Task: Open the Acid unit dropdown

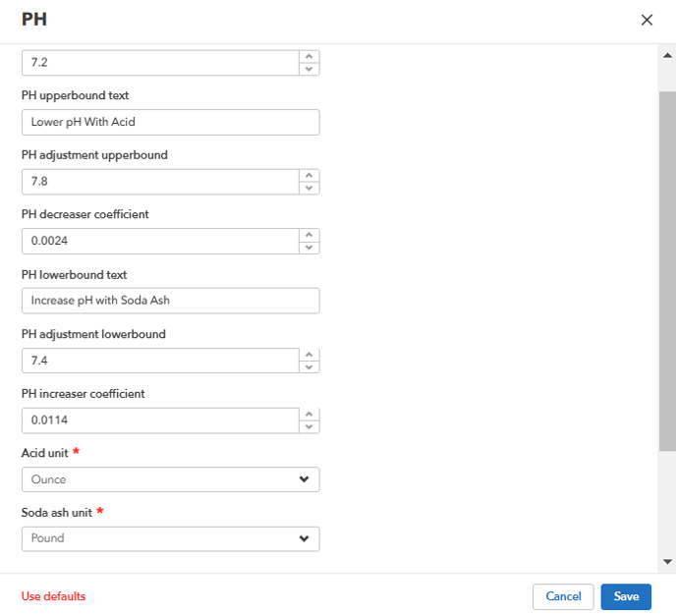Action: pyautogui.click(x=170, y=479)
